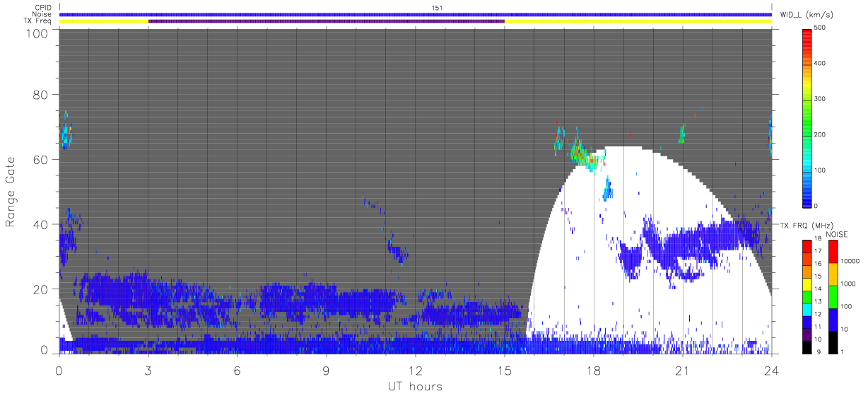Viewport: 868px width, 401px height.
Task: Click the x-axis tick label 6
Action: [237, 371]
